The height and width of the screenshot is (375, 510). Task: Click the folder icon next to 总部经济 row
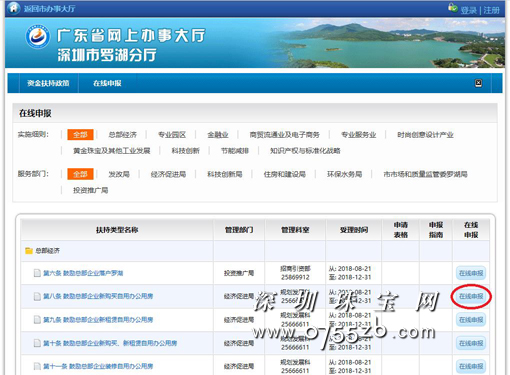[29, 251]
